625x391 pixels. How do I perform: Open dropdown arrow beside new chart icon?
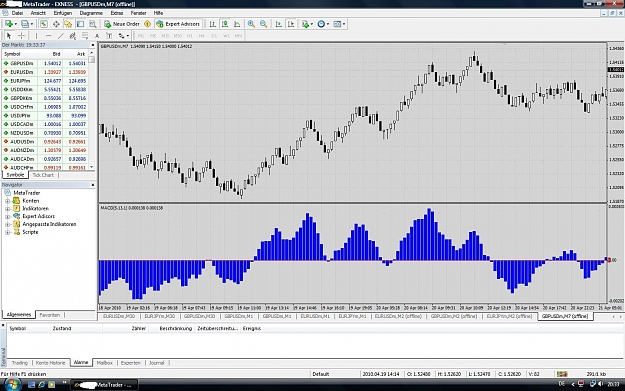coord(16,24)
